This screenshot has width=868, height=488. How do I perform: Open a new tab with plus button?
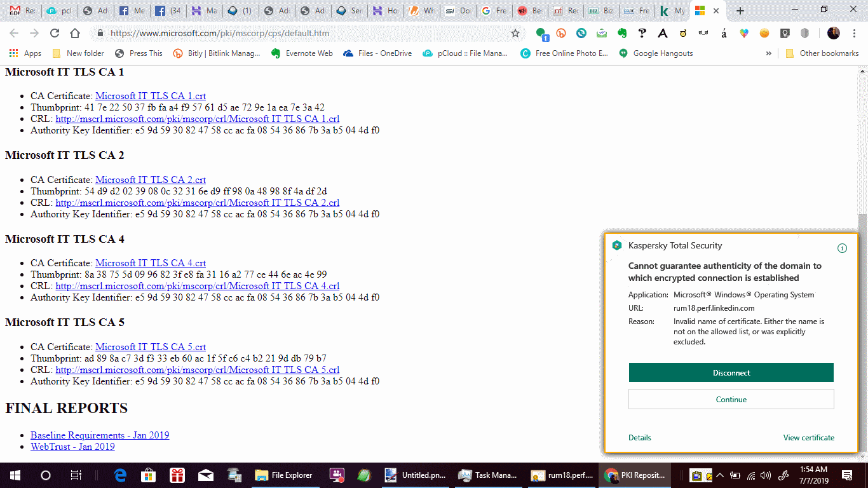[740, 11]
